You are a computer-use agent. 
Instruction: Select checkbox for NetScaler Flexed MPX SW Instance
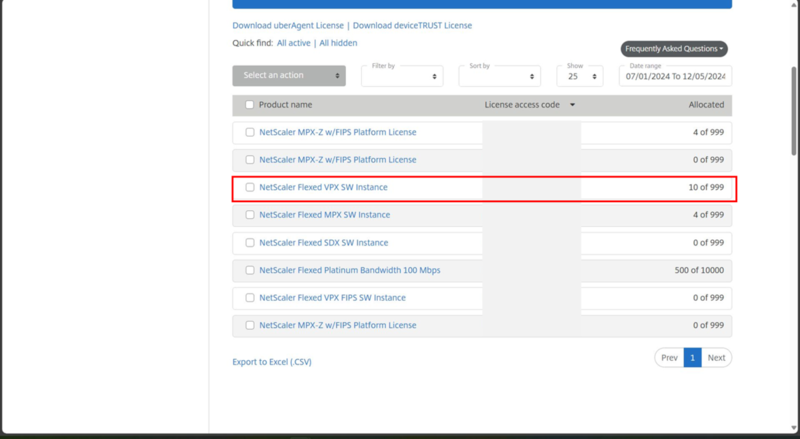point(249,215)
